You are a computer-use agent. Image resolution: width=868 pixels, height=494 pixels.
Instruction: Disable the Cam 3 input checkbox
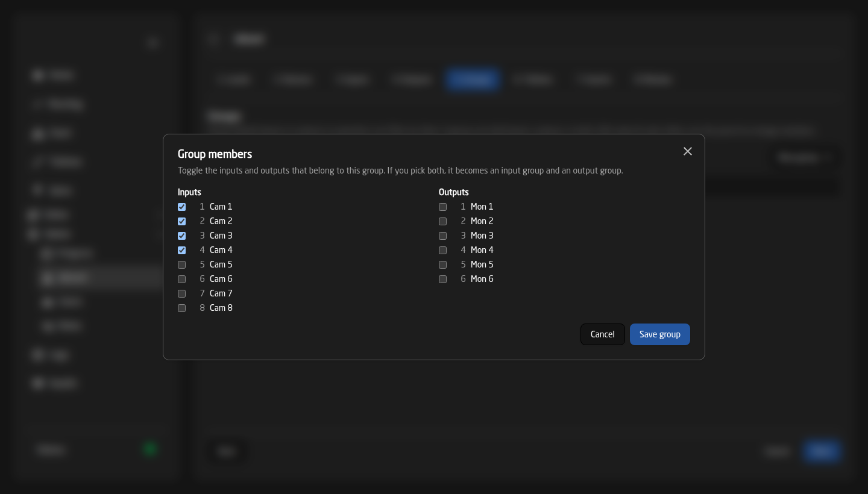pos(181,236)
